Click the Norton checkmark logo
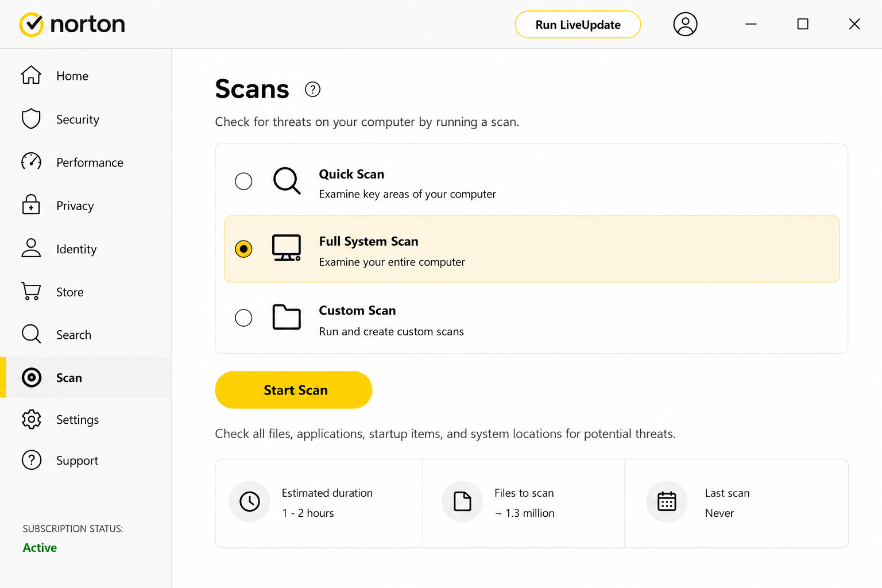 32,24
